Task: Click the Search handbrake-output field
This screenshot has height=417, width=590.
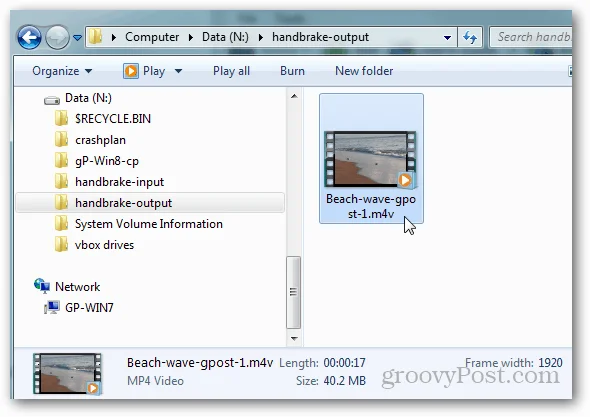Action: coord(531,37)
